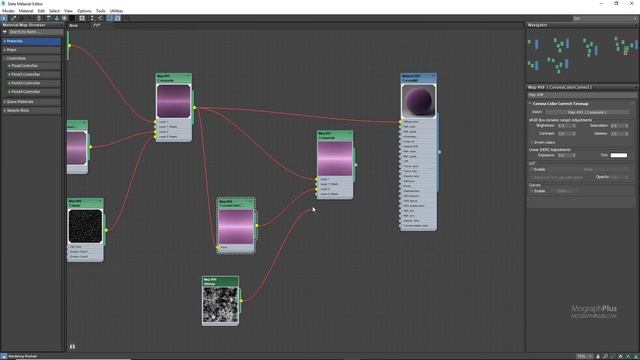Open the View menu

pyautogui.click(x=68, y=11)
